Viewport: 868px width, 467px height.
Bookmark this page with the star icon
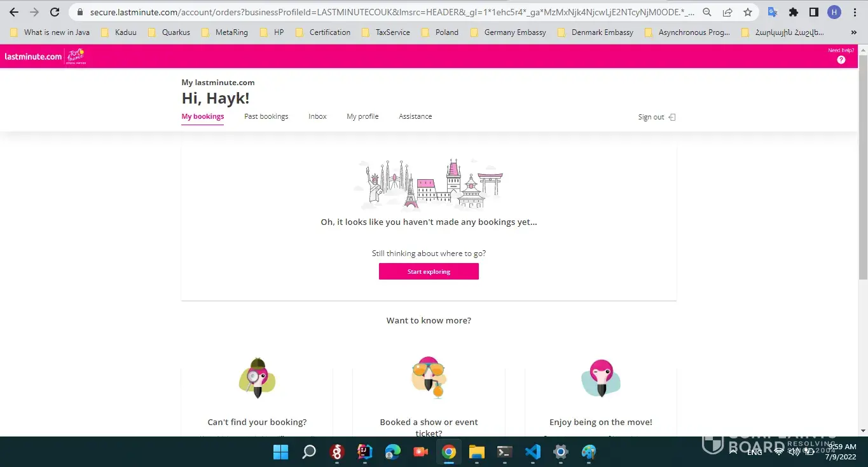tap(748, 12)
